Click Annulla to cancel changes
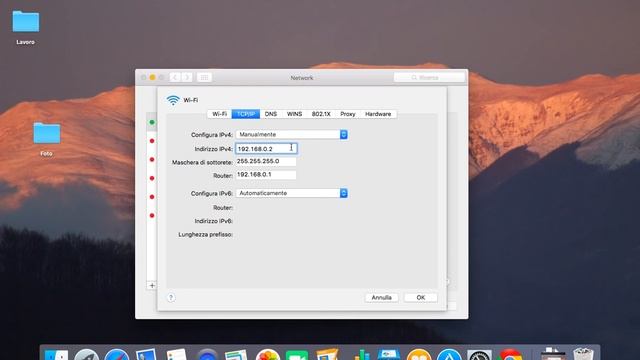Image resolution: width=640 pixels, height=360 pixels. point(382,298)
